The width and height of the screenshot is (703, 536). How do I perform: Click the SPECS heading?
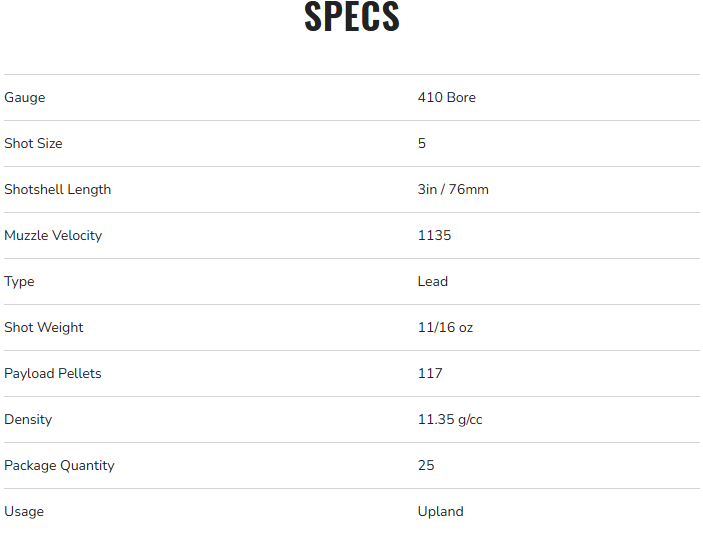pos(352,17)
